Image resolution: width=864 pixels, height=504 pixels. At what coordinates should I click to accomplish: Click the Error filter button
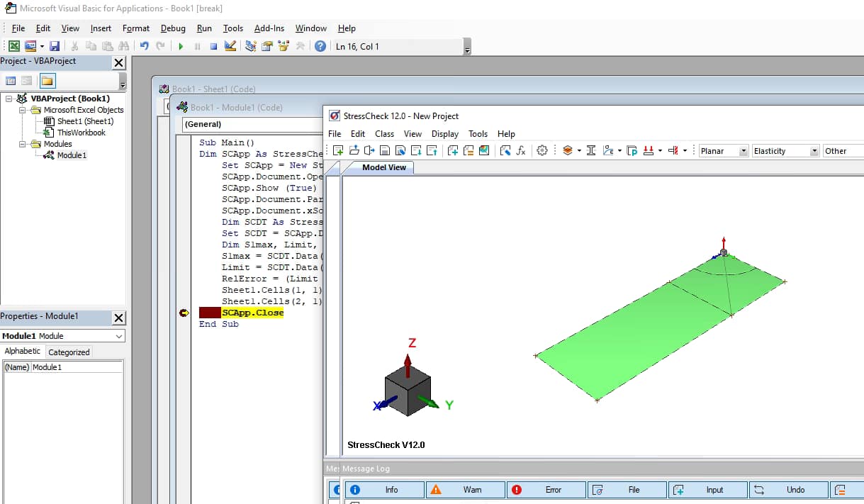546,490
